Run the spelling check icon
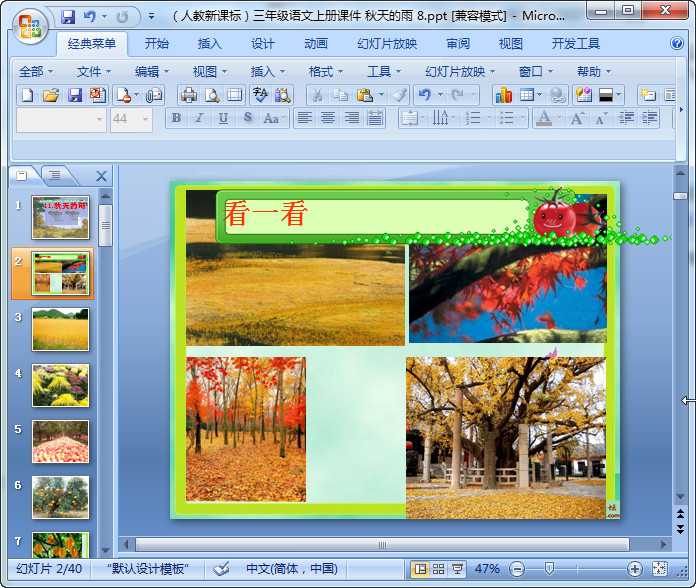Viewport: 696px width, 588px height. tap(261, 95)
